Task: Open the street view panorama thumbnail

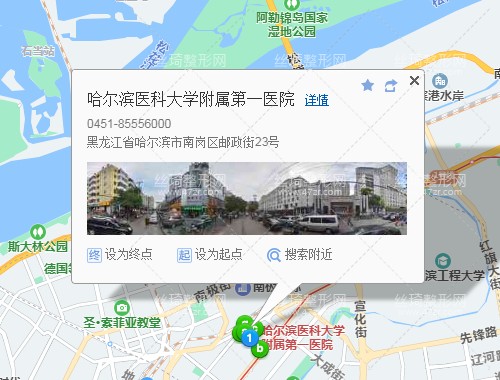Action: (247, 198)
